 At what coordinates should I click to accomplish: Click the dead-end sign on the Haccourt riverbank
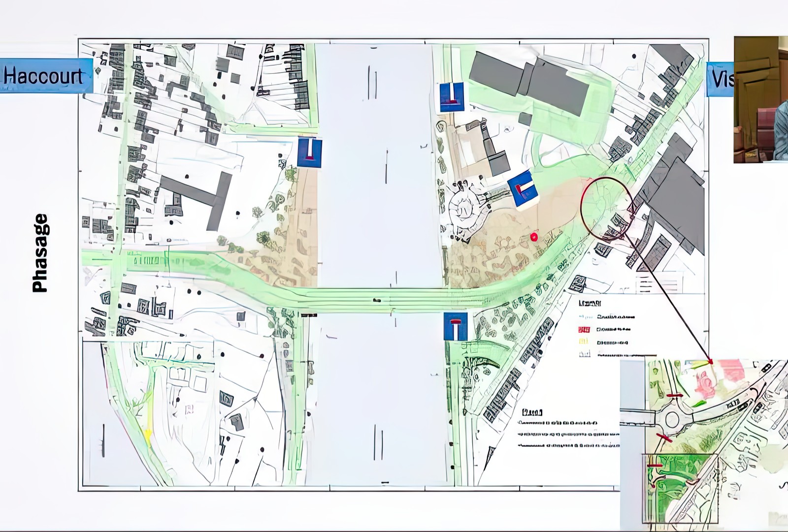pyautogui.click(x=310, y=153)
